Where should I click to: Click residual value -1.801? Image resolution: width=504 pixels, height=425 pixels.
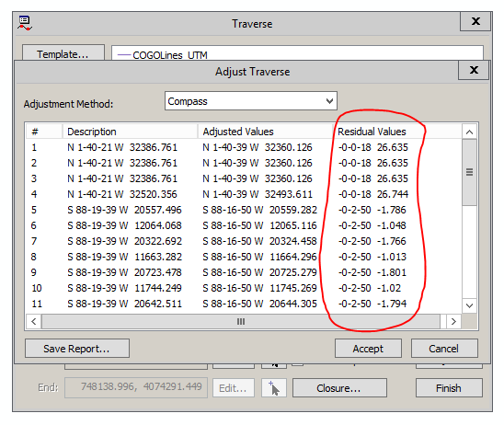[x=392, y=272]
